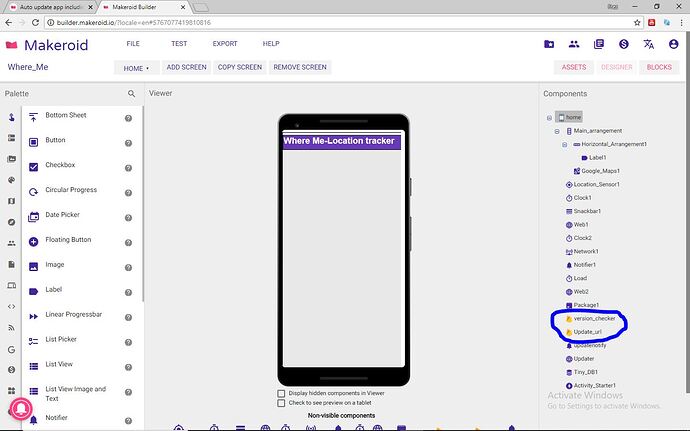Open the dollar donate icon in header
Screen dimensions: 690x431
(624, 44)
